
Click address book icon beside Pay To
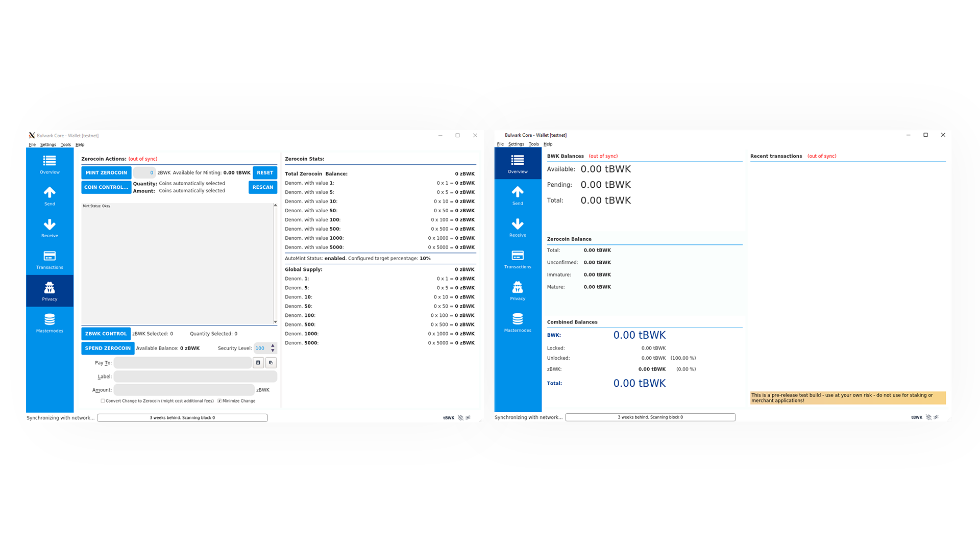click(258, 363)
